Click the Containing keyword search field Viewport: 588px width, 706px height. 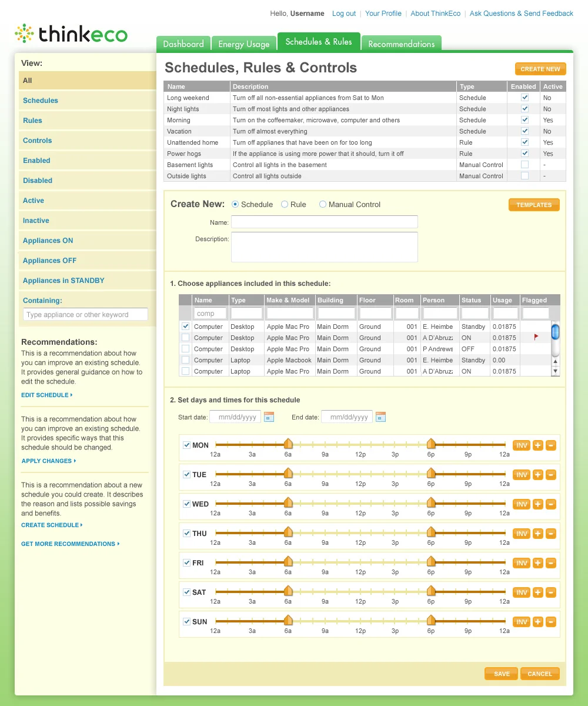[x=85, y=315]
